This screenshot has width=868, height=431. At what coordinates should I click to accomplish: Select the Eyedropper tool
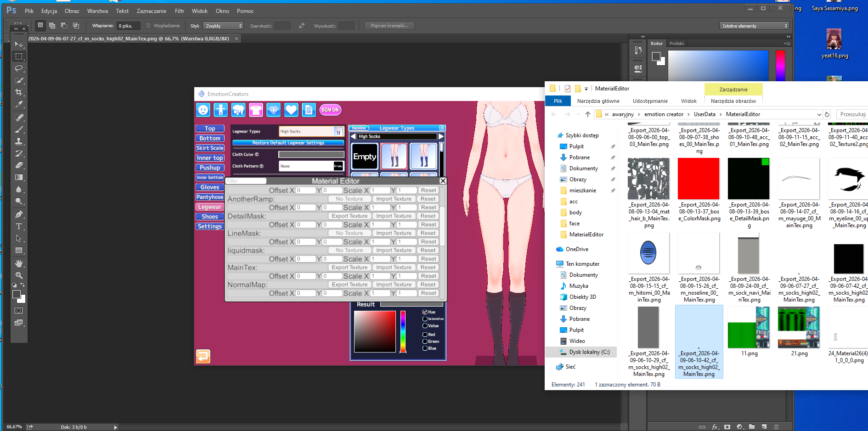point(19,104)
